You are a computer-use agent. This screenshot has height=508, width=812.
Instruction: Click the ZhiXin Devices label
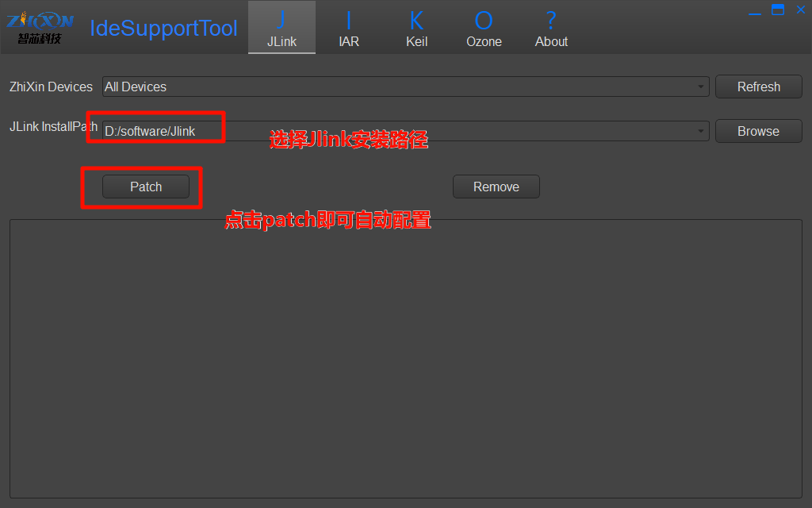click(x=51, y=87)
